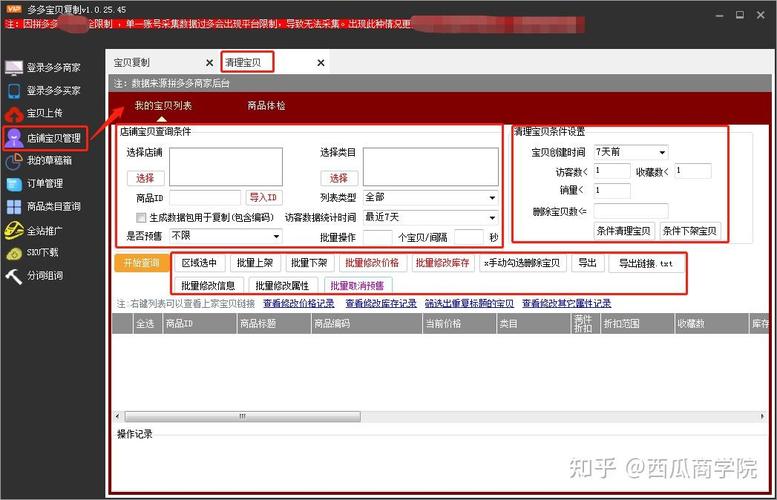Click 批量上架 button
This screenshot has height=500, width=777.
point(255,263)
